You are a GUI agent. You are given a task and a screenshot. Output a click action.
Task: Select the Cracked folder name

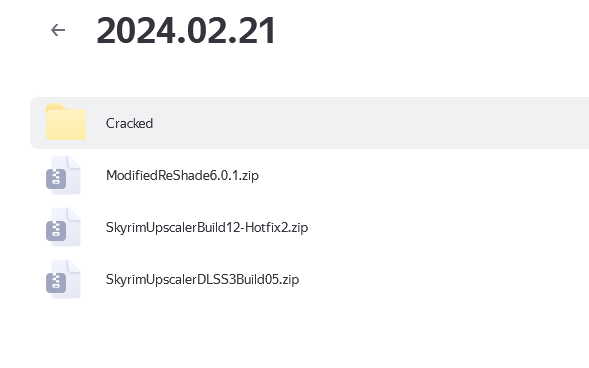coord(129,123)
